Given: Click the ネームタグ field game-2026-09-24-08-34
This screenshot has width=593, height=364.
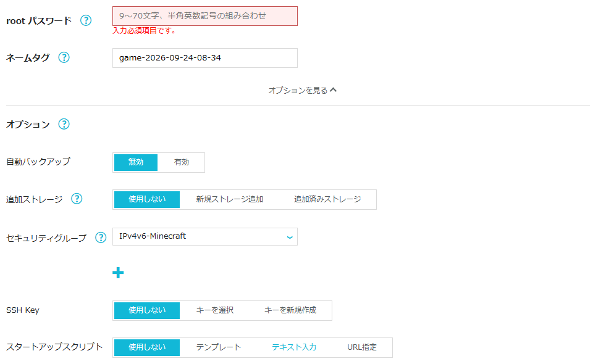Looking at the screenshot, I should (x=205, y=58).
